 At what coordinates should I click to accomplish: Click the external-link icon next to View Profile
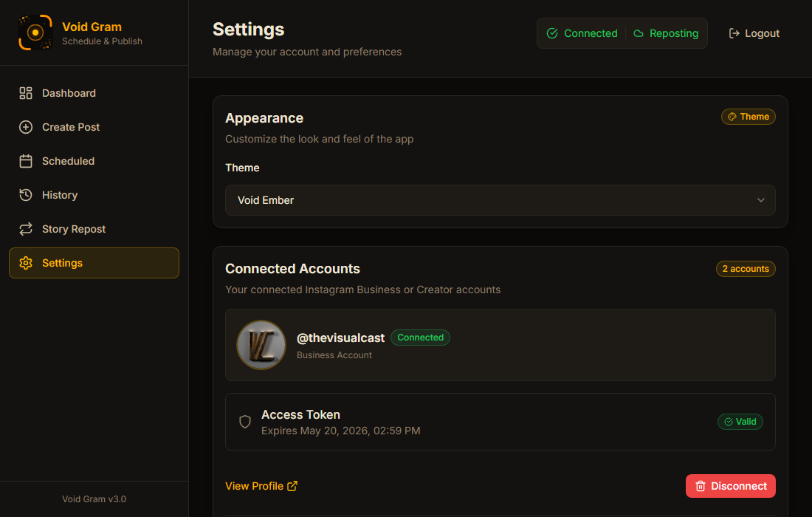[x=293, y=486]
